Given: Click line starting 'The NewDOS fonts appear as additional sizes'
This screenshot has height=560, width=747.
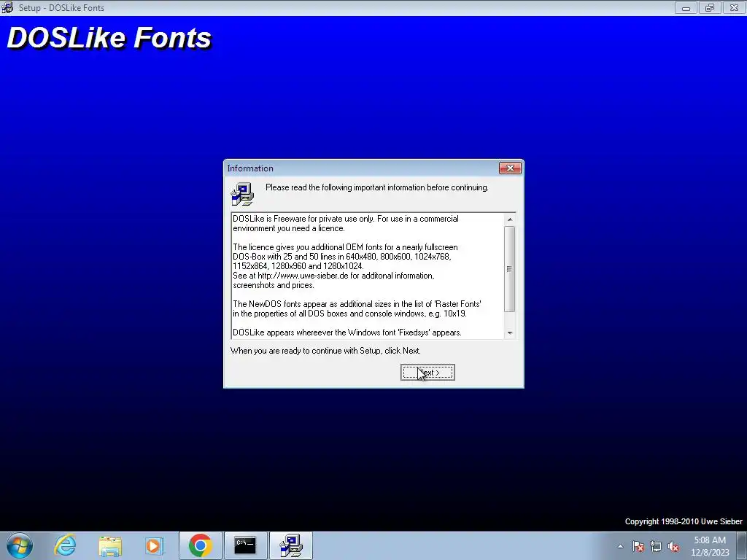Looking at the screenshot, I should coord(357,304).
